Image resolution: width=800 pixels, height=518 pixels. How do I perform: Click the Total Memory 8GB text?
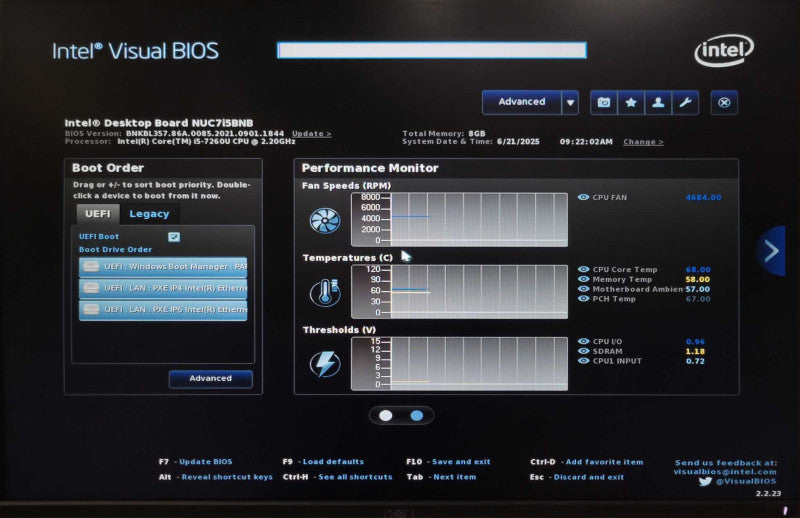coord(444,133)
